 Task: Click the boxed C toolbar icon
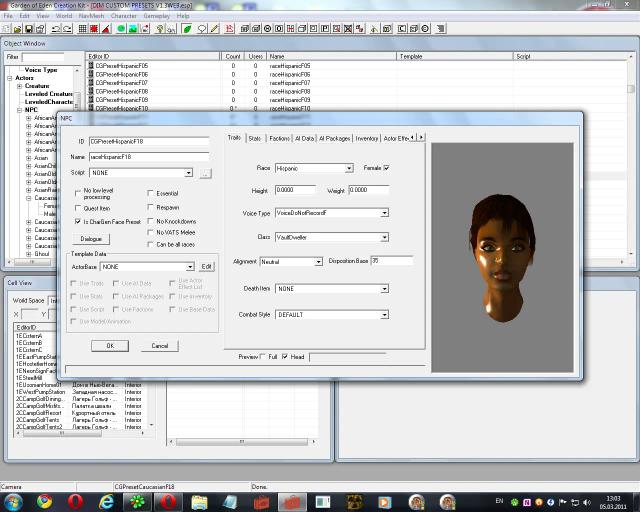[x=402, y=29]
